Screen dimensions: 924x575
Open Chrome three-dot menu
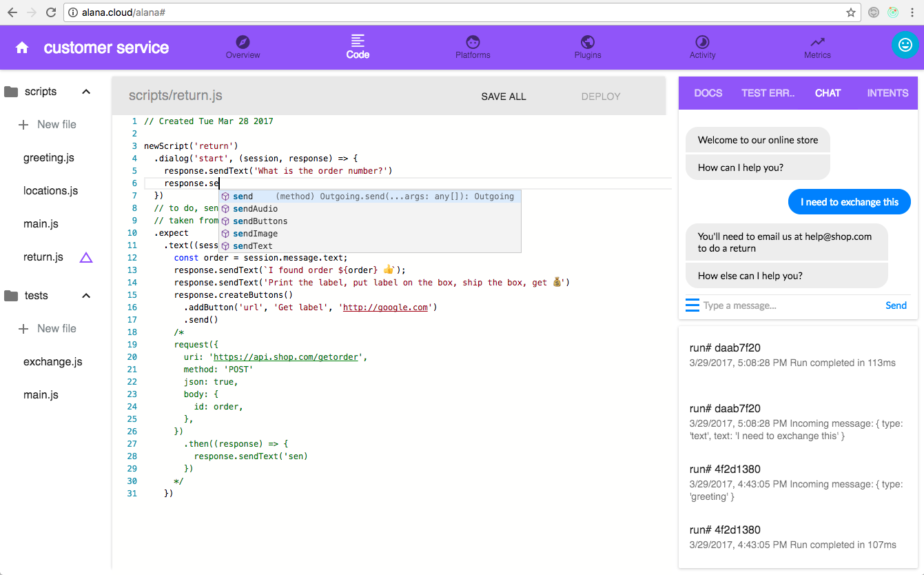(x=912, y=12)
